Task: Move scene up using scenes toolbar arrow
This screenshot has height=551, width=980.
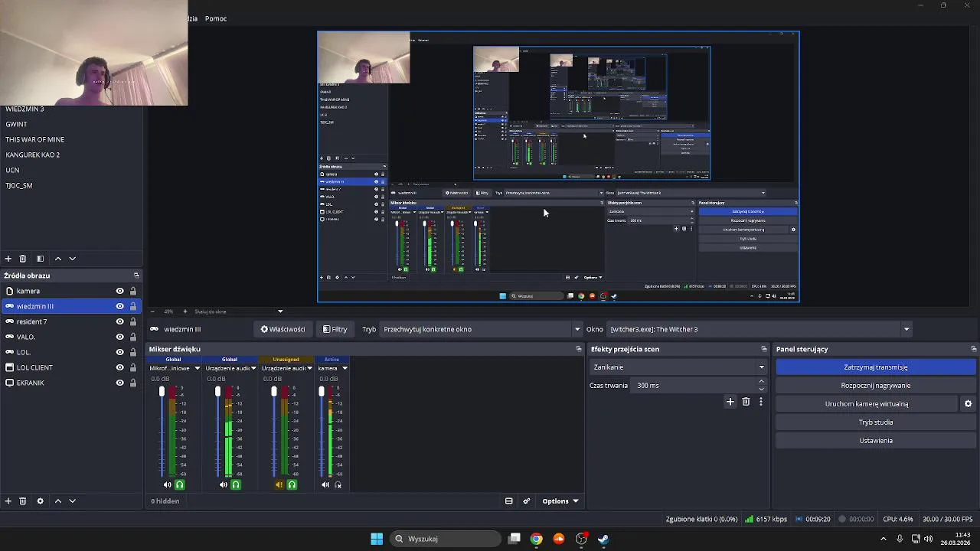Action: tap(57, 259)
